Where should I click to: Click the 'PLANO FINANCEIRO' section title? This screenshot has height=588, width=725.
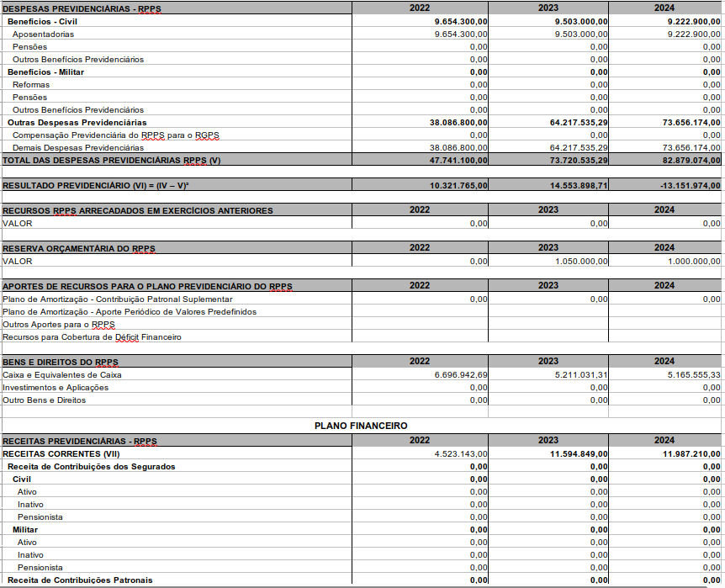click(x=361, y=426)
